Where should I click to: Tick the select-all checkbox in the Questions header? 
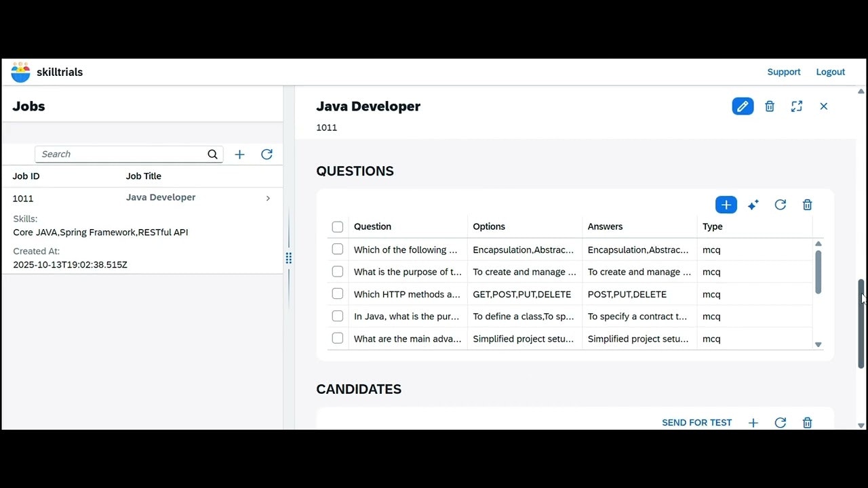point(338,227)
